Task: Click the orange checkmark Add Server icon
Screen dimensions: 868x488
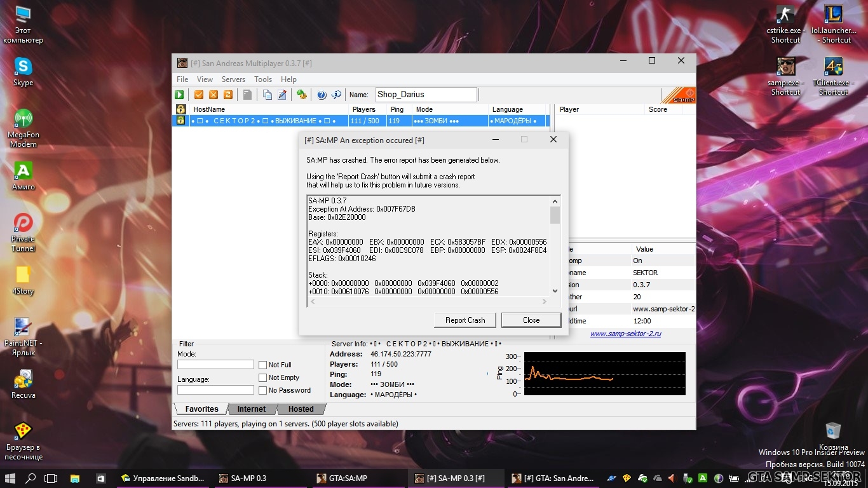Action: 199,95
